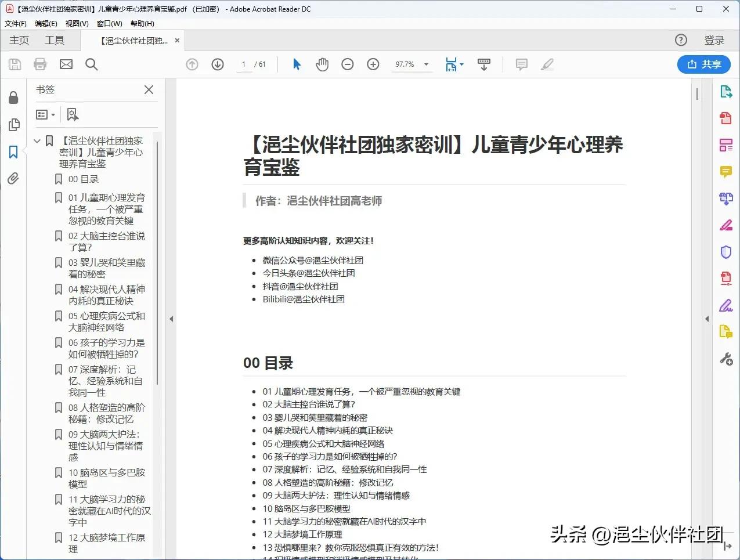Open the Create PDF tool

(726, 118)
